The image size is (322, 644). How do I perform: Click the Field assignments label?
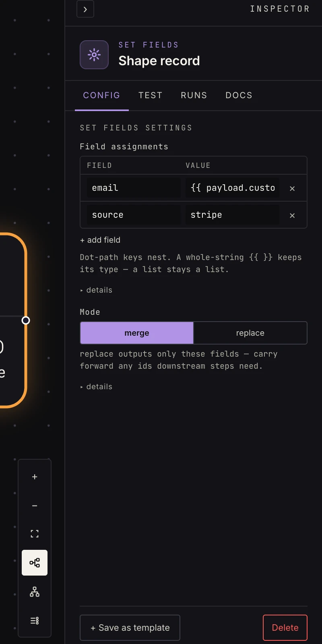pyautogui.click(x=124, y=147)
